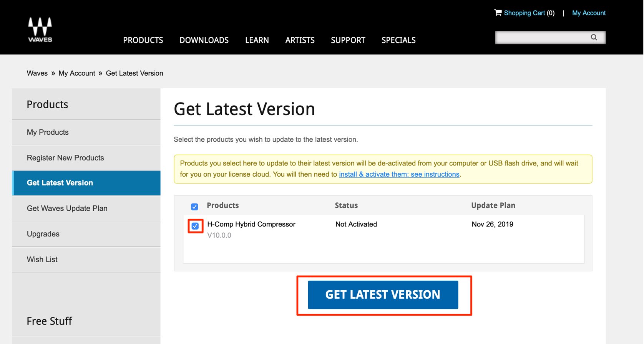644x344 pixels.
Task: Click the shopping cart icon
Action: point(498,13)
